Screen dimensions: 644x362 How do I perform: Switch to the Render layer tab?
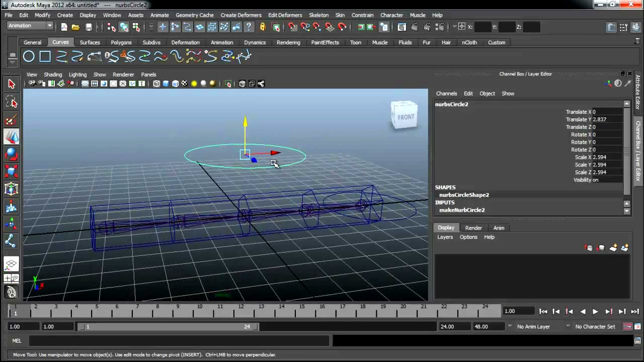[473, 228]
